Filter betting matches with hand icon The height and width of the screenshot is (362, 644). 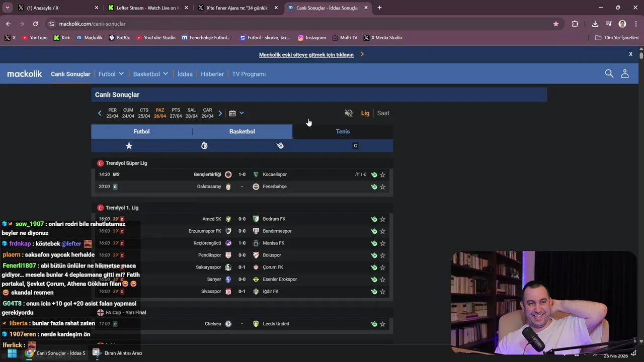280,146
